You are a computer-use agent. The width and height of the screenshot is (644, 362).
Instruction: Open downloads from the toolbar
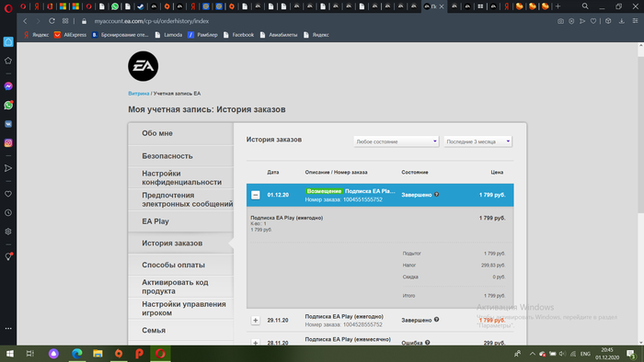click(x=622, y=21)
